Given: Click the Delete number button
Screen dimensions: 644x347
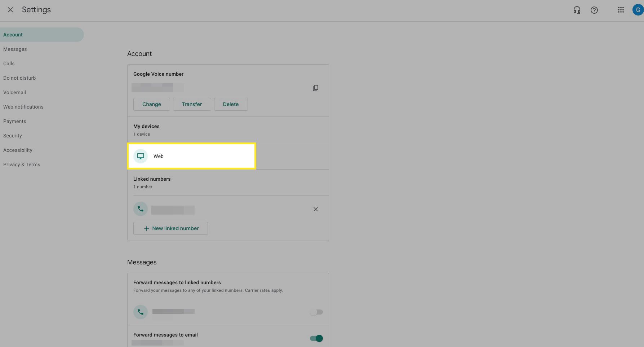Looking at the screenshot, I should [x=231, y=104].
